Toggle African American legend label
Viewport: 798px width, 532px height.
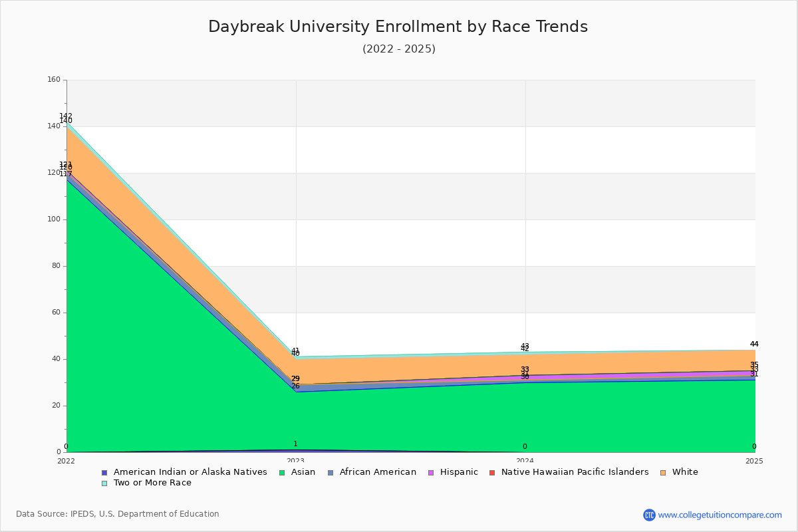[x=378, y=472]
